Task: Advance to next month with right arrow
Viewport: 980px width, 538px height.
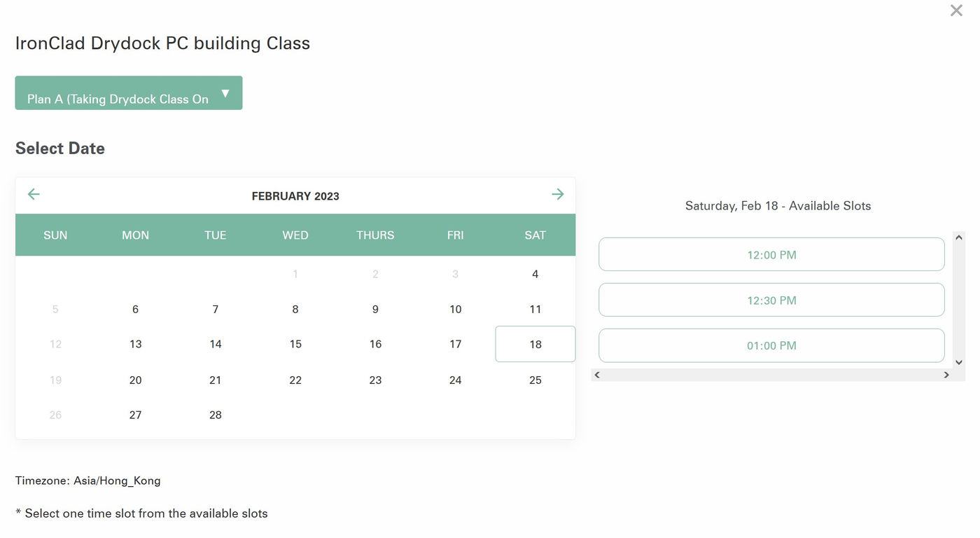Action: (x=558, y=194)
